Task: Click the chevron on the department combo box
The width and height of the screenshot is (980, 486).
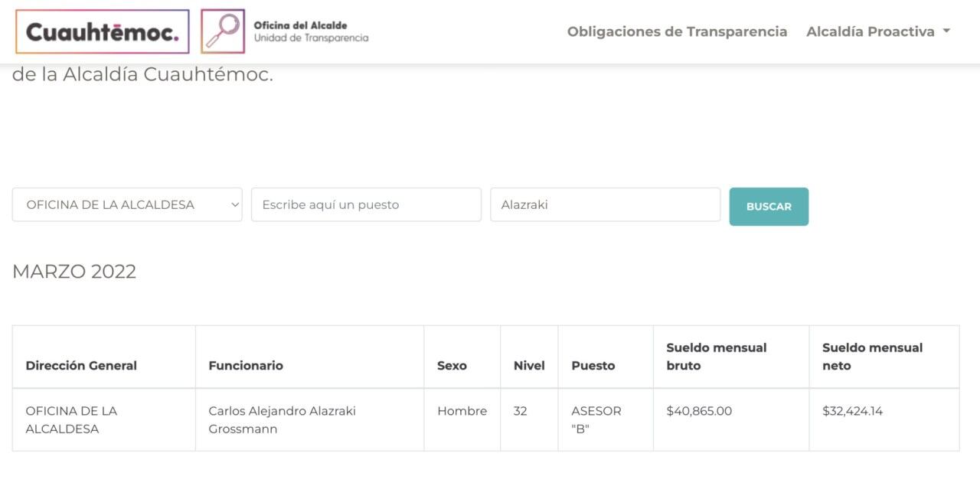Action: (x=231, y=204)
